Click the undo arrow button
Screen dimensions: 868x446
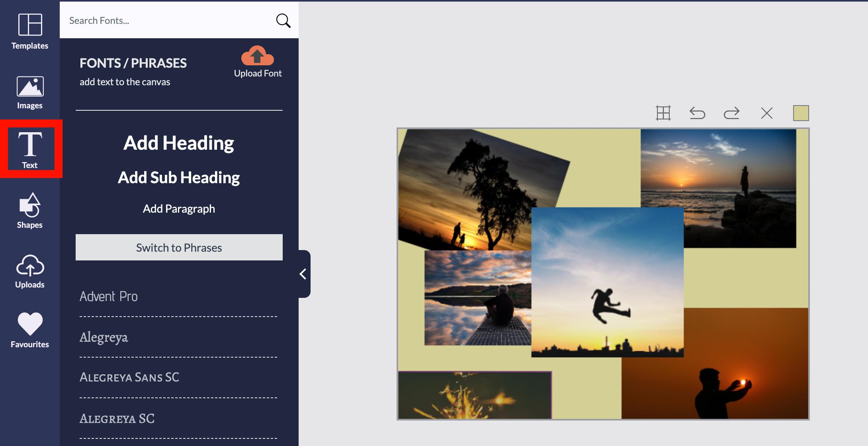coord(696,111)
